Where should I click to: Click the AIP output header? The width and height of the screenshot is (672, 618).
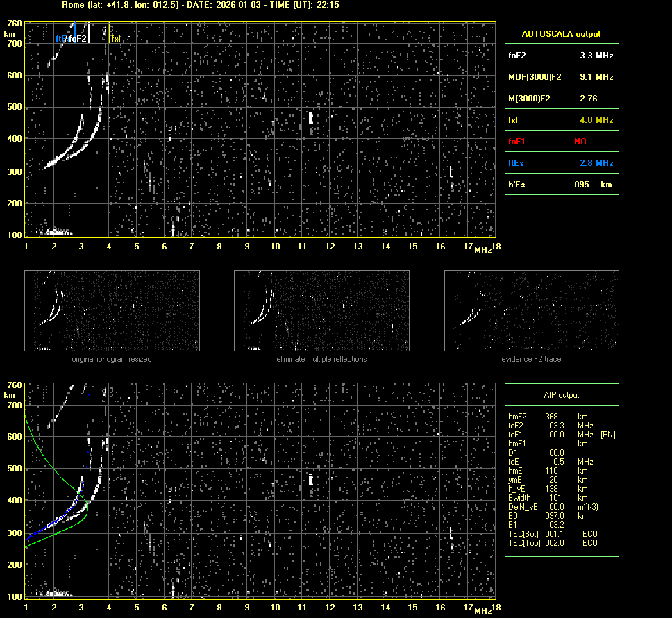click(561, 395)
